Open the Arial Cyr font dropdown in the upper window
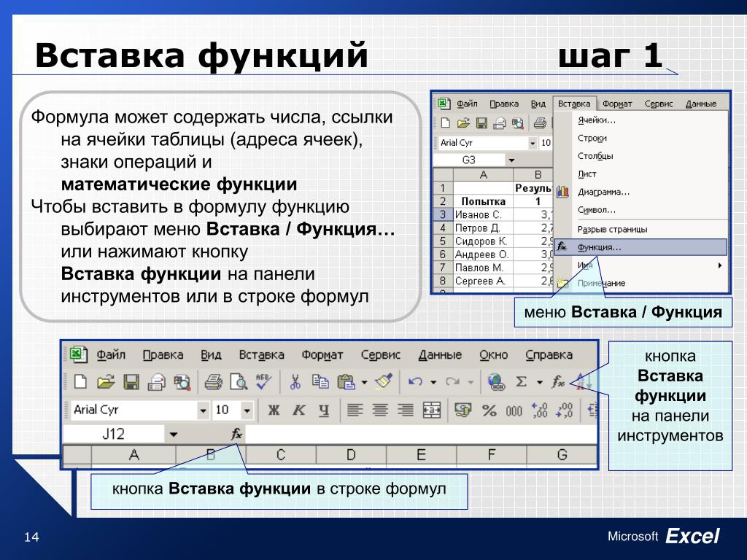747x560 pixels. point(533,143)
